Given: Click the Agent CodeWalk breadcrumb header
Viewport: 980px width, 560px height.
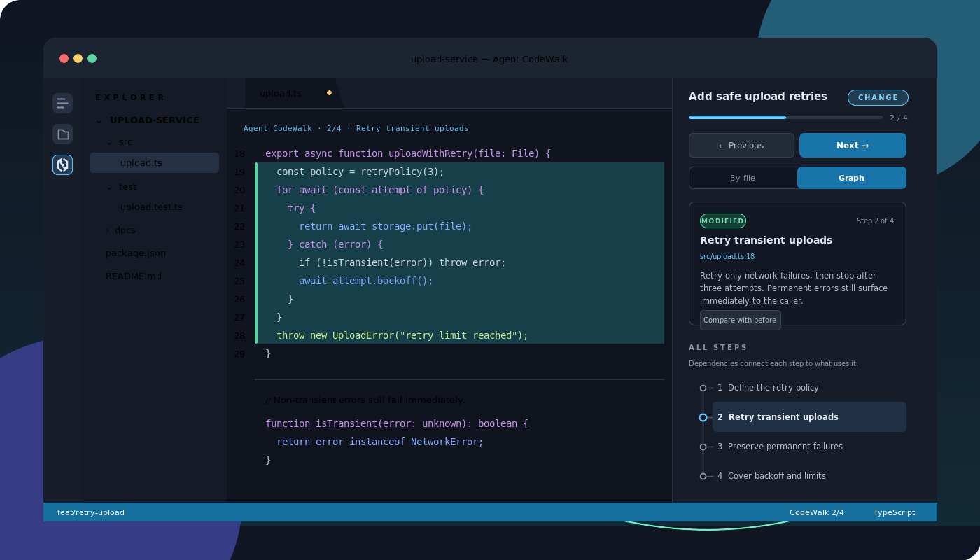Looking at the screenshot, I should [x=356, y=128].
